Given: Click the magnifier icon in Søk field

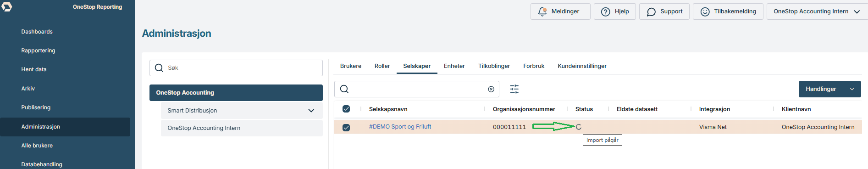Looking at the screenshot, I should click(159, 68).
